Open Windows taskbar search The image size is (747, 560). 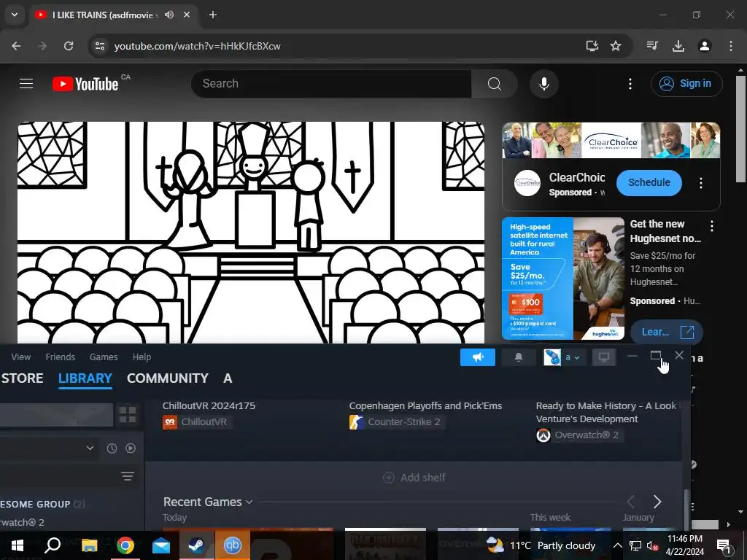coord(53,545)
